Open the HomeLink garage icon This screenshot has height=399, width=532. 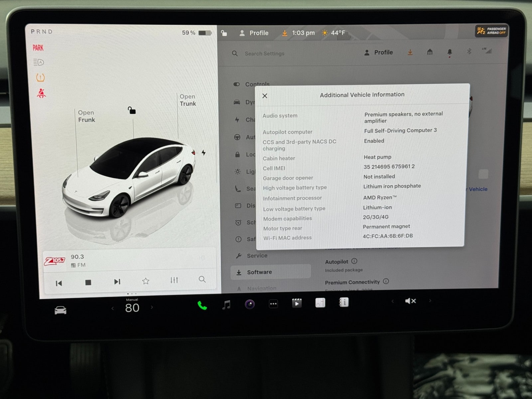click(430, 52)
